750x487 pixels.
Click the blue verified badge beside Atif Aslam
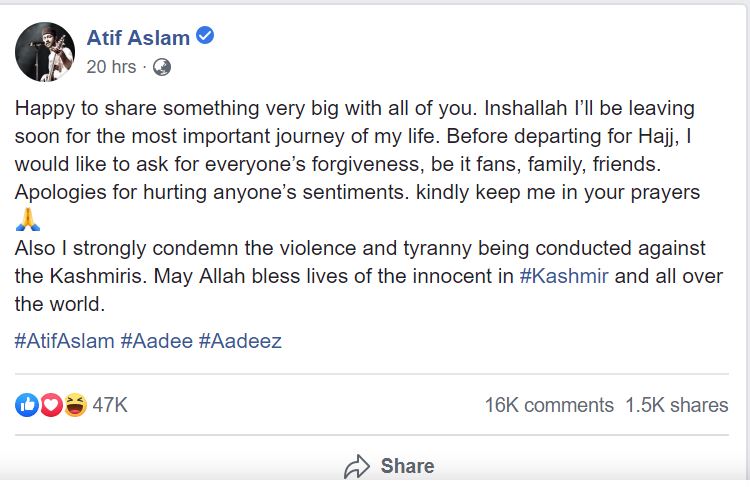206,38
